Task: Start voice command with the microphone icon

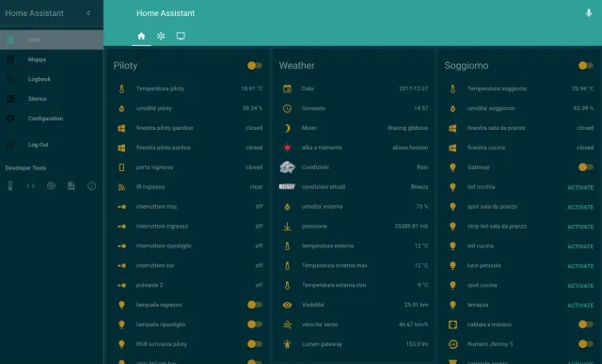Action: [589, 13]
